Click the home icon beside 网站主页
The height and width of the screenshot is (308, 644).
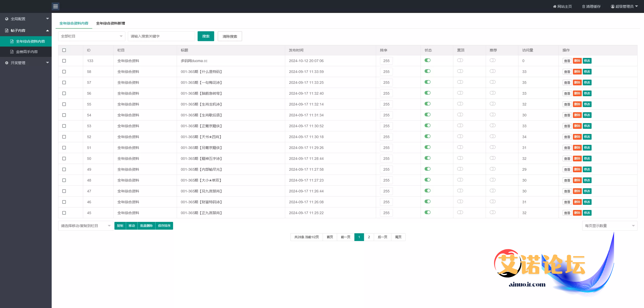click(555, 6)
